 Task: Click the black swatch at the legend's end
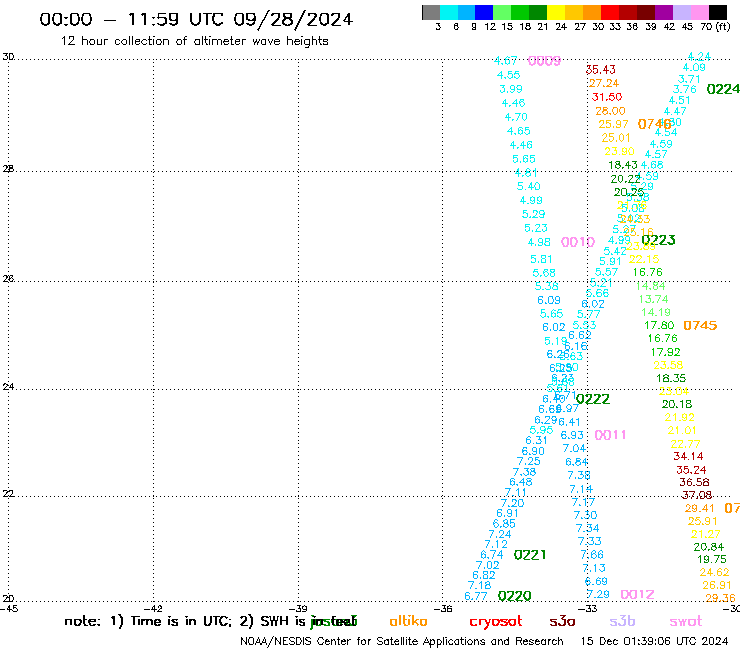pos(718,12)
